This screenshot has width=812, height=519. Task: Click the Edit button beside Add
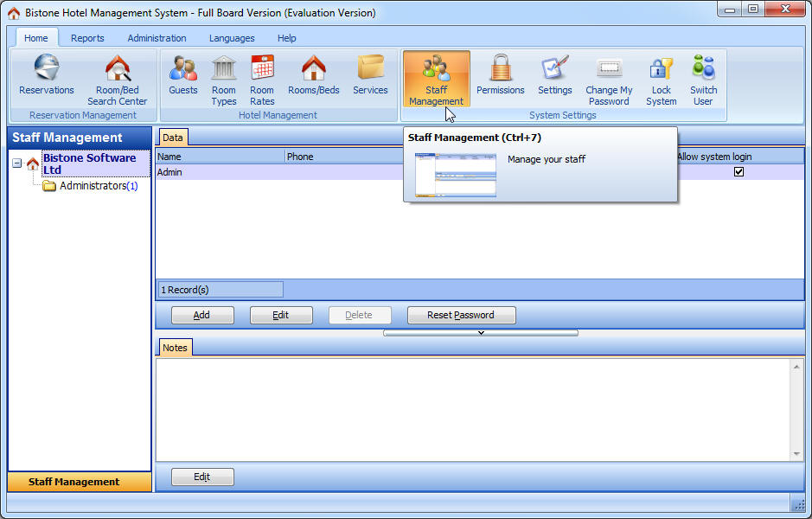(x=281, y=315)
